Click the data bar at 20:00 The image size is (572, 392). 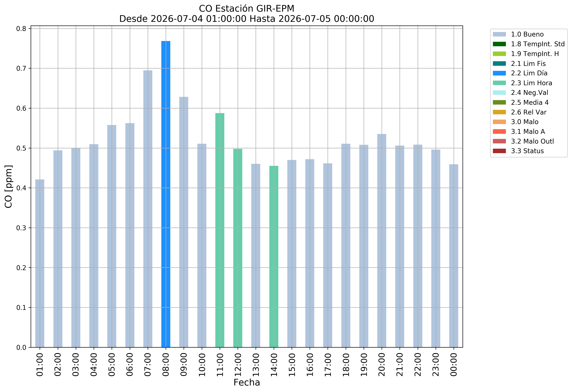(x=382, y=241)
